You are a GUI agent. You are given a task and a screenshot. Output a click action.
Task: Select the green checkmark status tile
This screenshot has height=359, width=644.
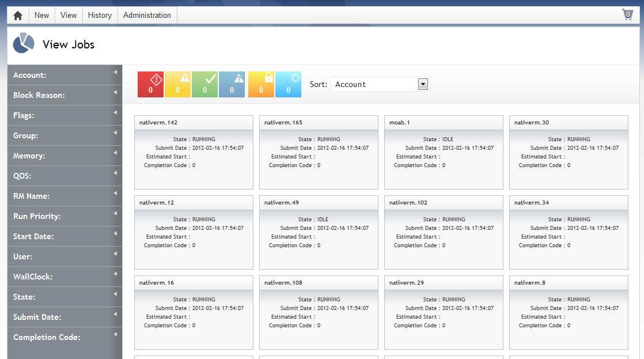pos(204,84)
